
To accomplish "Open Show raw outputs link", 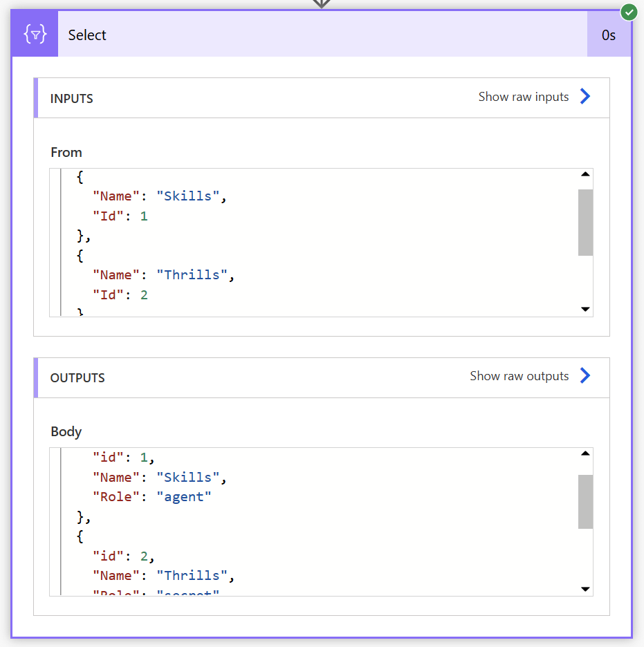I will pyautogui.click(x=519, y=376).
